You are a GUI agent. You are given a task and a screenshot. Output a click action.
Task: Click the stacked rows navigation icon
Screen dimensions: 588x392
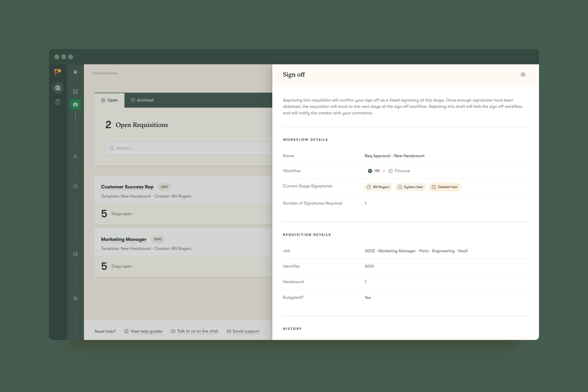click(x=75, y=92)
